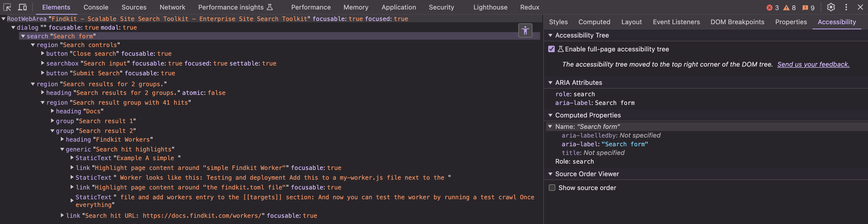Collapse the ARIA Attributes section

tap(550, 83)
